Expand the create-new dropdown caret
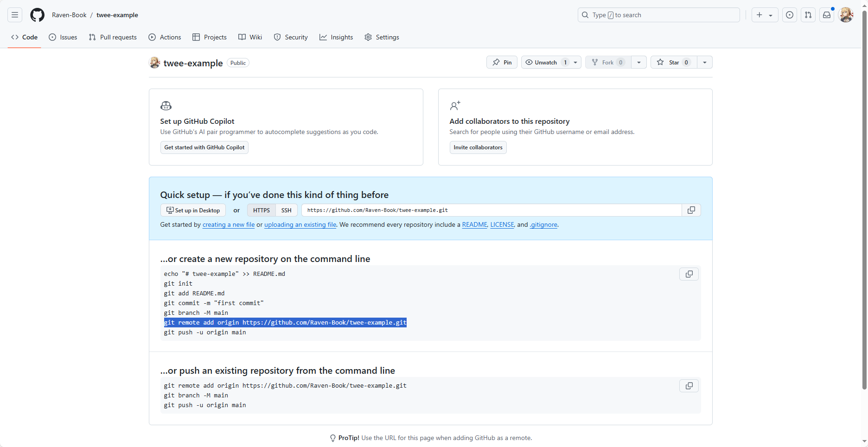868x447 pixels. [771, 15]
